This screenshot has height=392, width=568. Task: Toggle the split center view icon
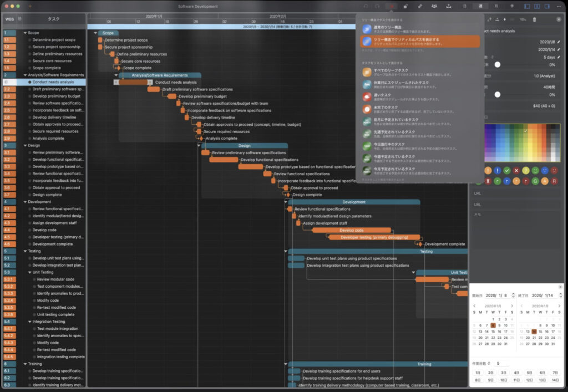[537, 6]
